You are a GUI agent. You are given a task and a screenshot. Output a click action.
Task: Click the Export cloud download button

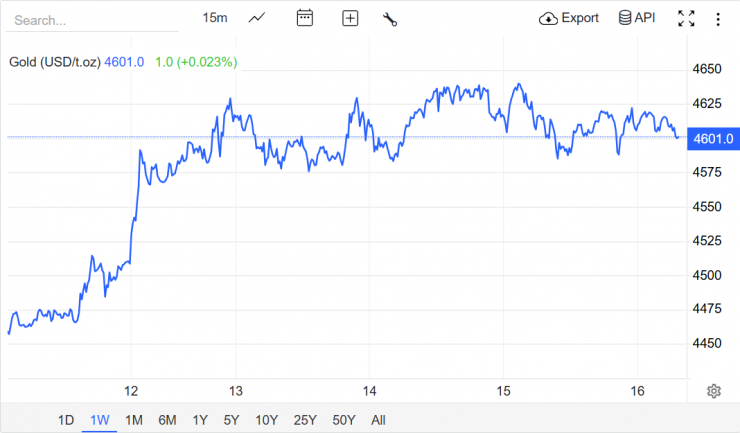pos(569,18)
